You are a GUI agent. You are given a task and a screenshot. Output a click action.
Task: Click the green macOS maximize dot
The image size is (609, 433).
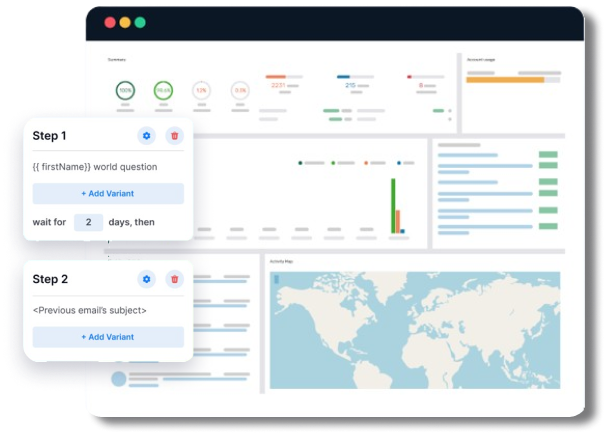pos(140,22)
